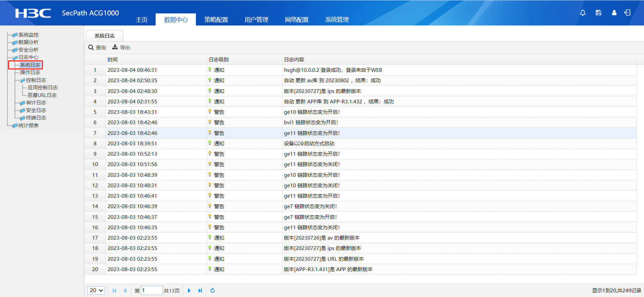This screenshot has width=644, height=297.
Task: Click the notification bell icon
Action: 583,13
